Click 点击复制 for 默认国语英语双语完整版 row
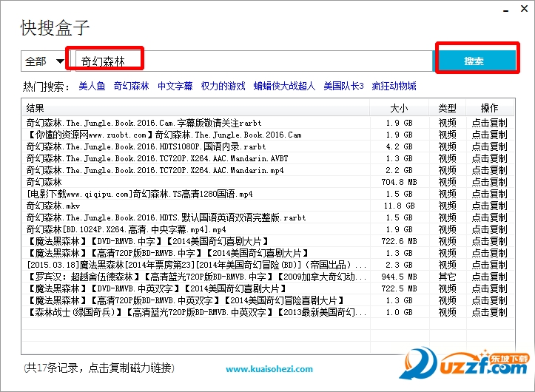The image size is (535, 392). 490,217
